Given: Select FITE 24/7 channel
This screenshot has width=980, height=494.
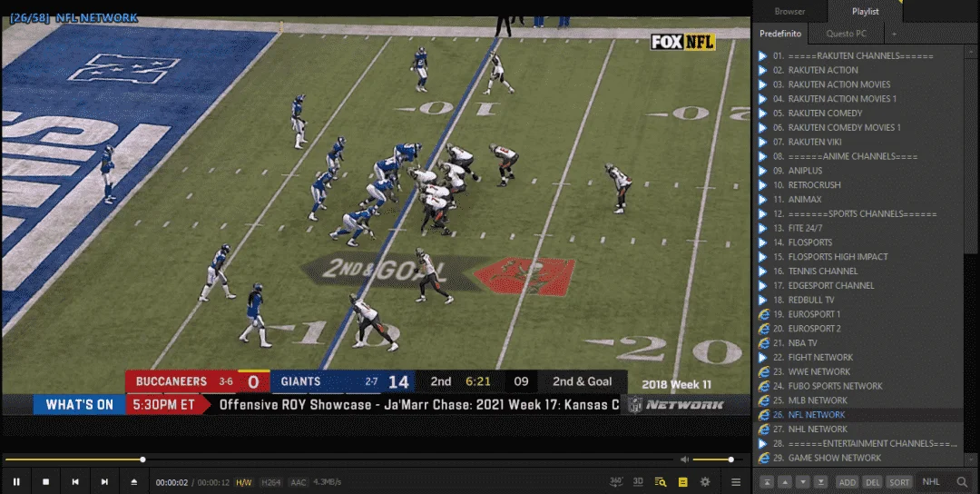Looking at the screenshot, I should [860, 228].
